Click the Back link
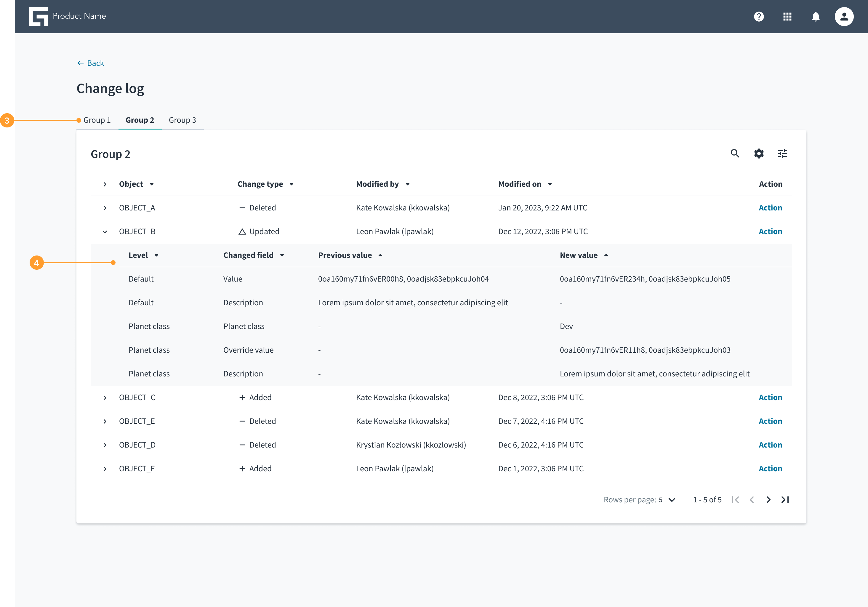 pyautogui.click(x=90, y=63)
